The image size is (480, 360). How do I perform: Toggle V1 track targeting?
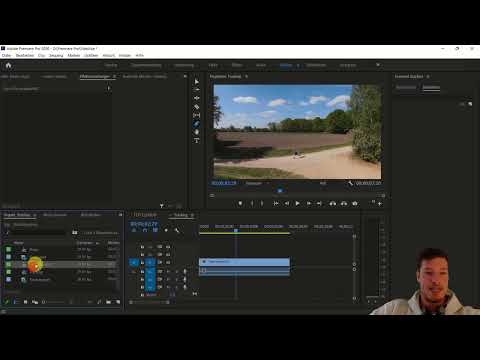[150, 263]
